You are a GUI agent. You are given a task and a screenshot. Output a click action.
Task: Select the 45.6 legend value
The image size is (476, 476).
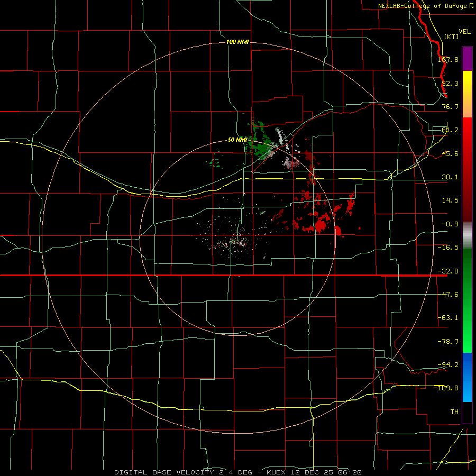[x=450, y=153]
